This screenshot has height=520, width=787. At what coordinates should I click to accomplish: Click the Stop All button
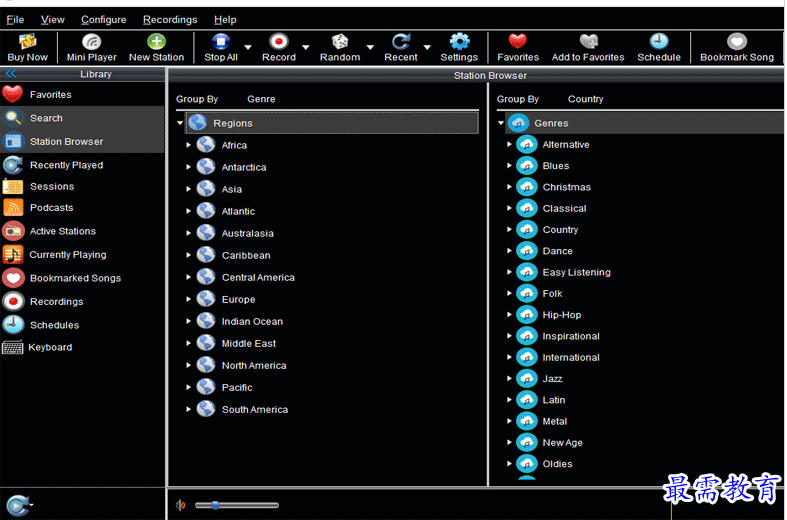coord(220,48)
